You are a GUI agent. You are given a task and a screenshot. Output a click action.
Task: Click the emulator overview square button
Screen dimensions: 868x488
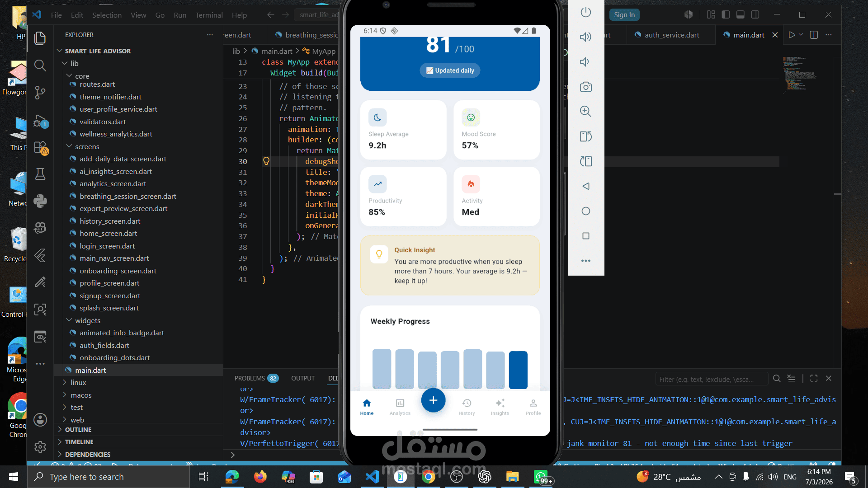coord(586,236)
